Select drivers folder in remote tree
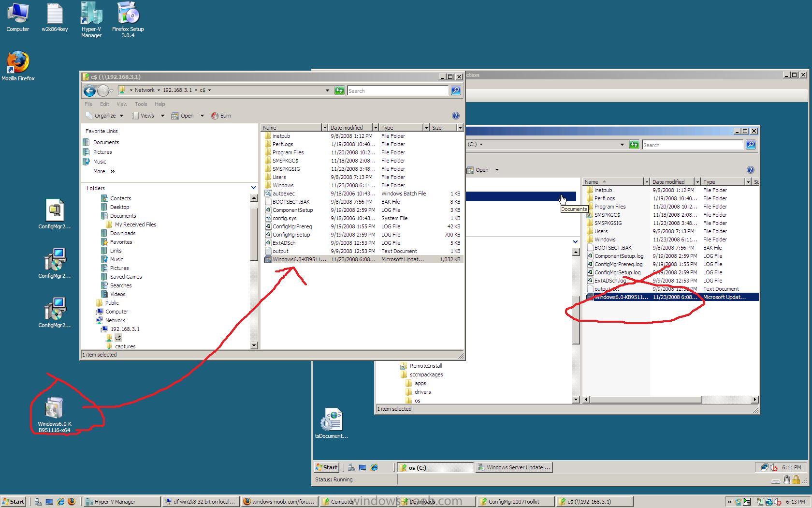Image resolution: width=812 pixels, height=508 pixels. coord(422,392)
